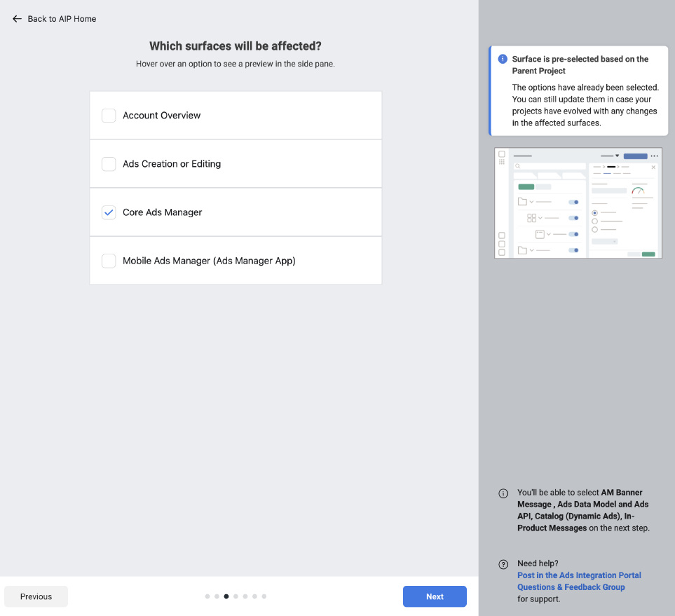Check the Mobile Ads Manager checkbox
675x616 pixels.
pos(109,260)
